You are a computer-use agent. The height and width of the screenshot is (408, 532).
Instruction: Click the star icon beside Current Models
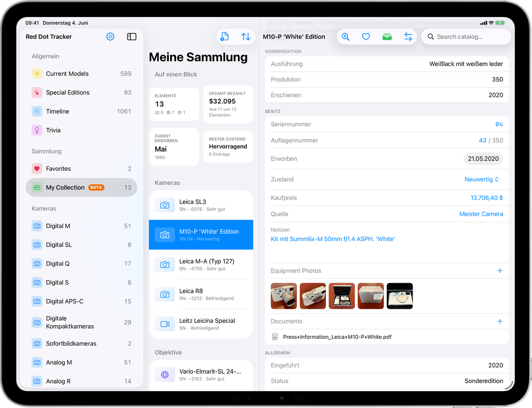(37, 74)
